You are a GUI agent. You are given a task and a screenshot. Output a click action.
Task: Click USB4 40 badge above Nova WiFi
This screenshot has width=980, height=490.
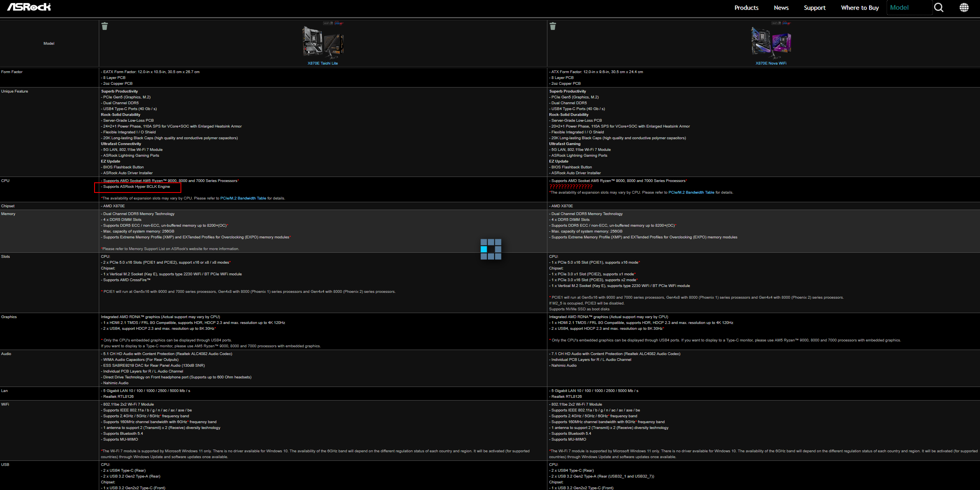[x=787, y=23]
